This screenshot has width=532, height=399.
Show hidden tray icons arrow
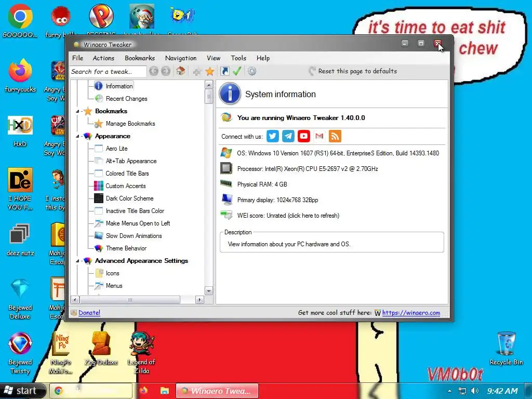(449, 391)
